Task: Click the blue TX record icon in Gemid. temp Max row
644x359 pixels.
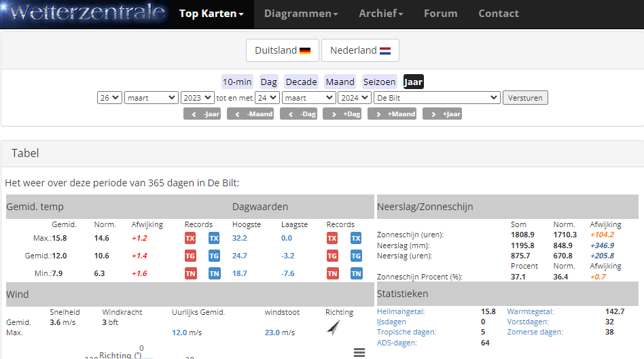Action: [214, 238]
